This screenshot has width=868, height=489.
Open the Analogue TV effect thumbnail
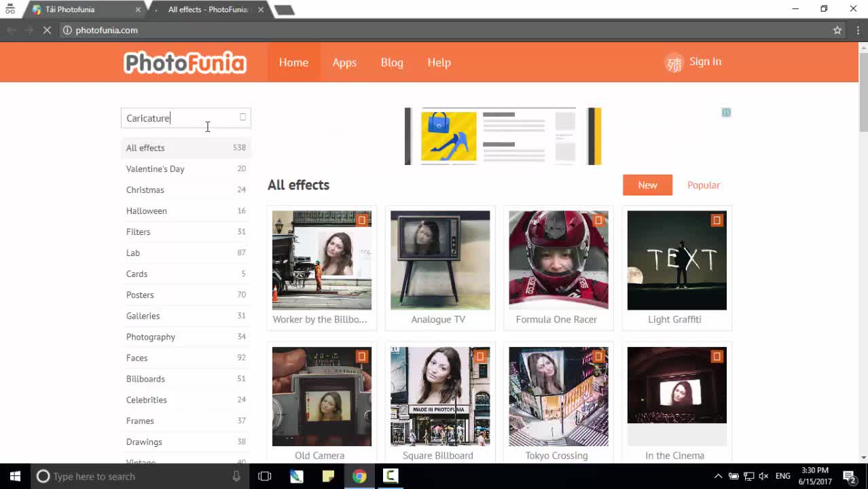tap(440, 260)
